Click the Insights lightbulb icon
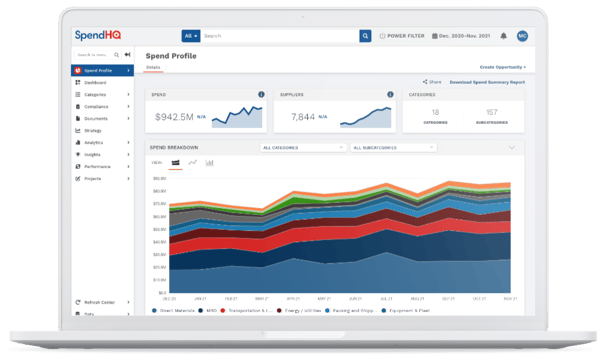 (x=78, y=155)
